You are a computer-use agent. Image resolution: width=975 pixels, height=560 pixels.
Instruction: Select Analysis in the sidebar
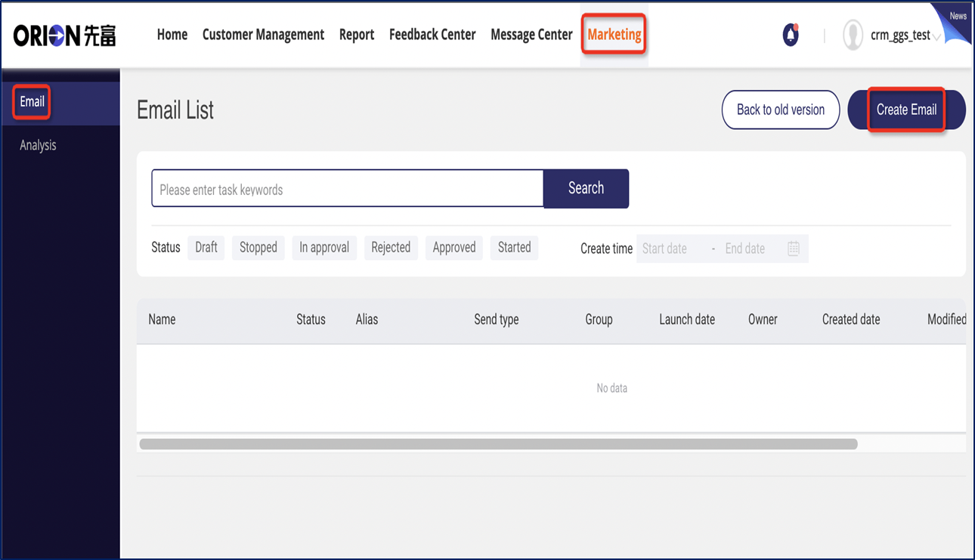38,145
